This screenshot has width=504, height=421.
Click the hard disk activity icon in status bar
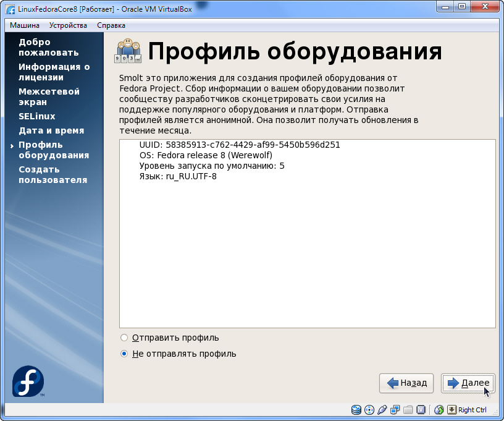coord(356,410)
